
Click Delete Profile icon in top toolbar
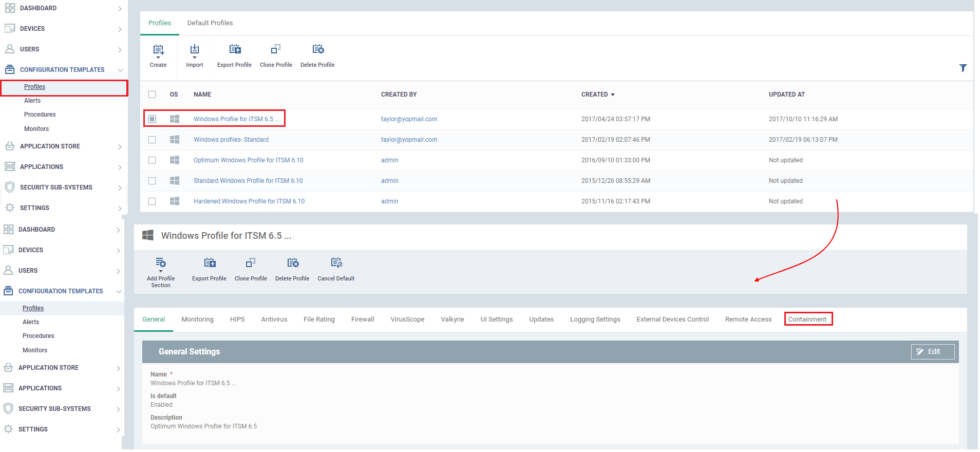[x=318, y=49]
